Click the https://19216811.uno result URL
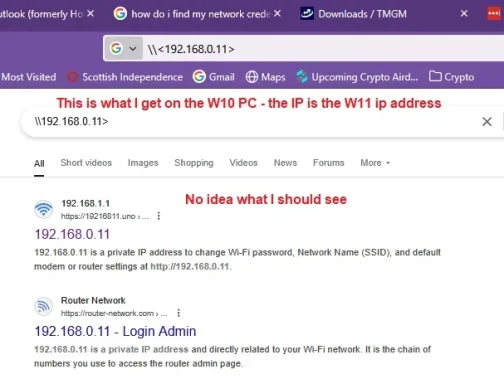This screenshot has height=384, width=504. click(105, 216)
